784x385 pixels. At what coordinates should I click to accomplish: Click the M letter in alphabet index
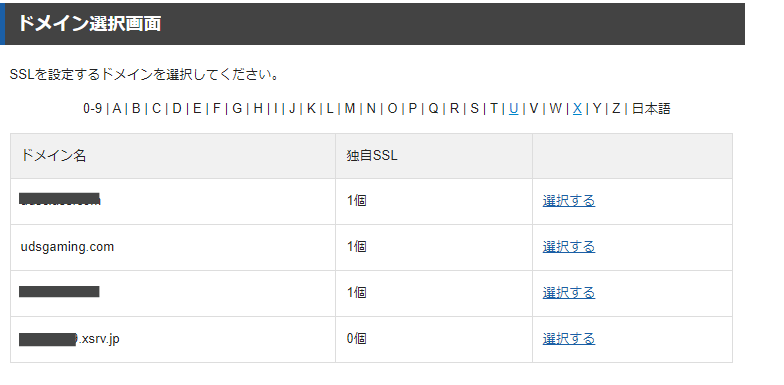click(350, 108)
